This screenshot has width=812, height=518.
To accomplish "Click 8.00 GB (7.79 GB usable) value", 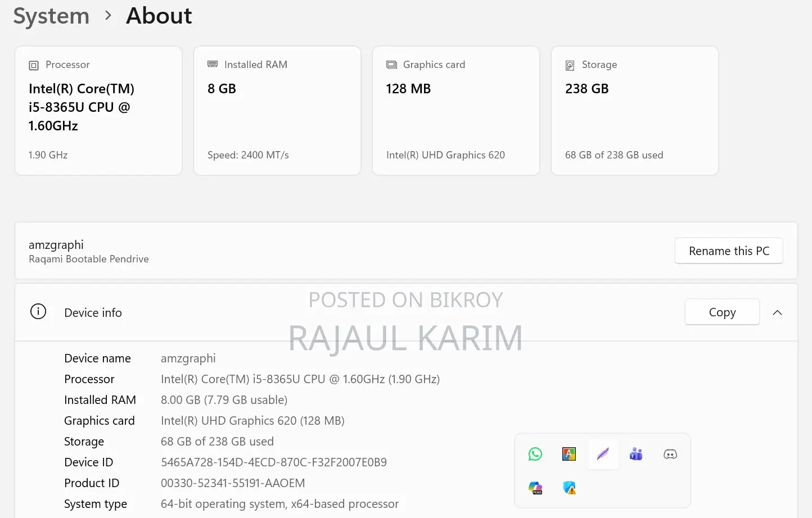I will (224, 400).
